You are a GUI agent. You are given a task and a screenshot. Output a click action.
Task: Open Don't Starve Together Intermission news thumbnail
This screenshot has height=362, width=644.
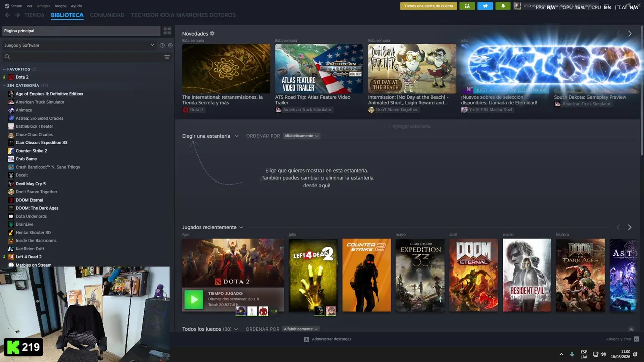pyautogui.click(x=412, y=68)
